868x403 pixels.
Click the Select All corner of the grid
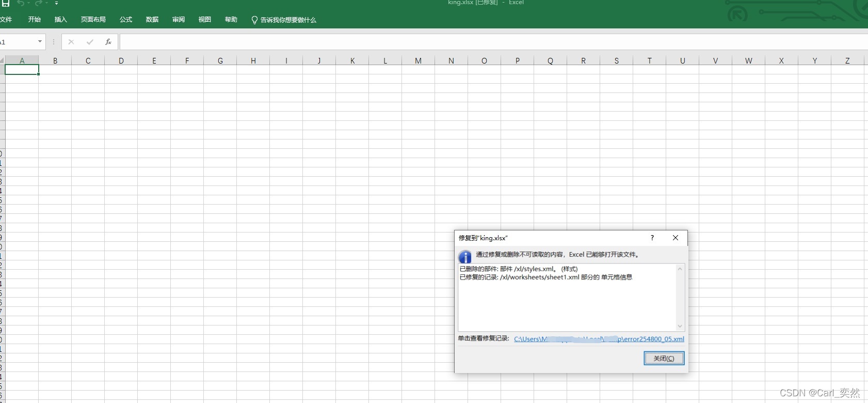click(x=2, y=60)
